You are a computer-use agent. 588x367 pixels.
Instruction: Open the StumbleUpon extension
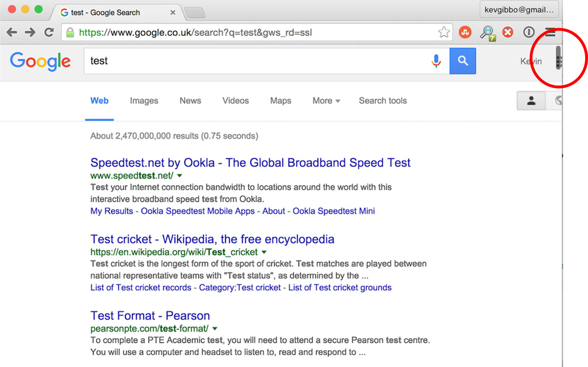click(x=465, y=32)
